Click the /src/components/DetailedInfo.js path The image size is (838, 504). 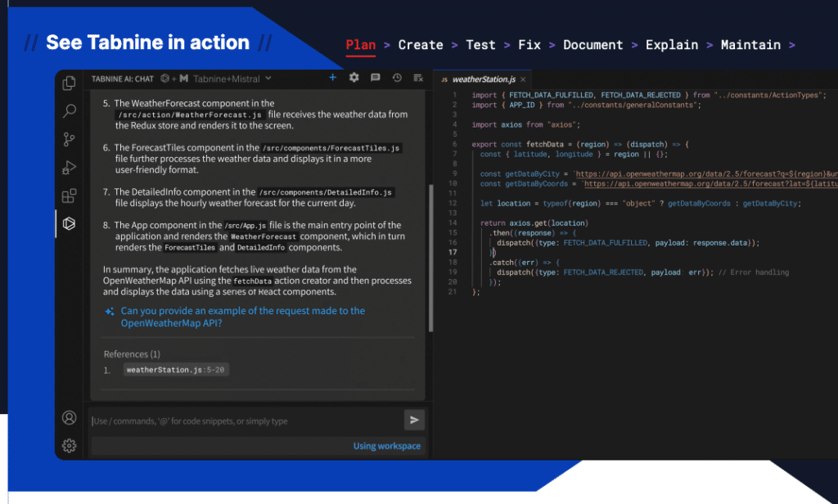point(326,192)
